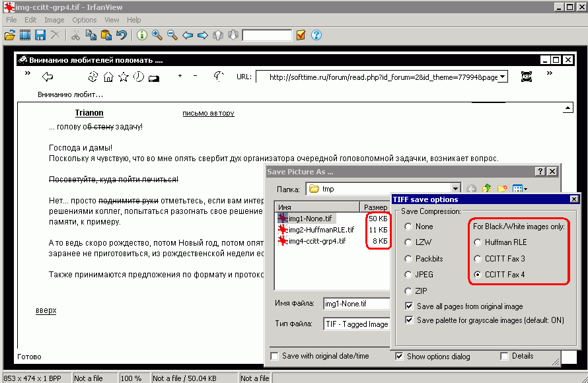Select CCITT Fax 3 compression
Image resolution: width=588 pixels, height=383 pixels.
pyautogui.click(x=478, y=259)
